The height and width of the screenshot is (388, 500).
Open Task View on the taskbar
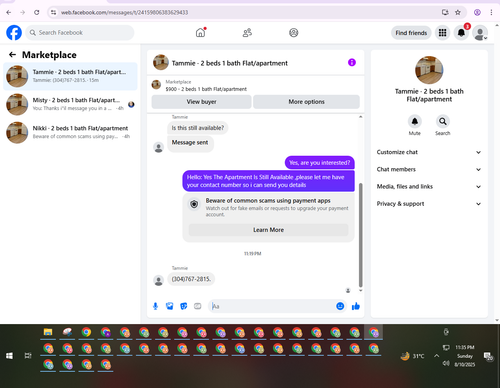[28, 356]
